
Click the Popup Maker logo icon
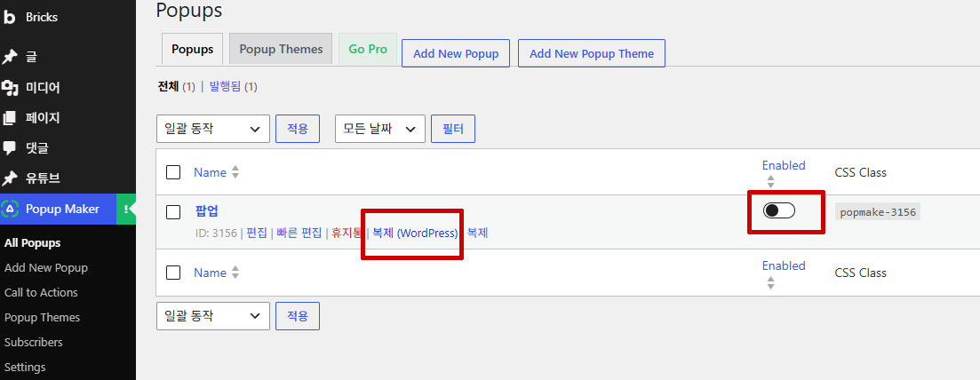coord(11,209)
